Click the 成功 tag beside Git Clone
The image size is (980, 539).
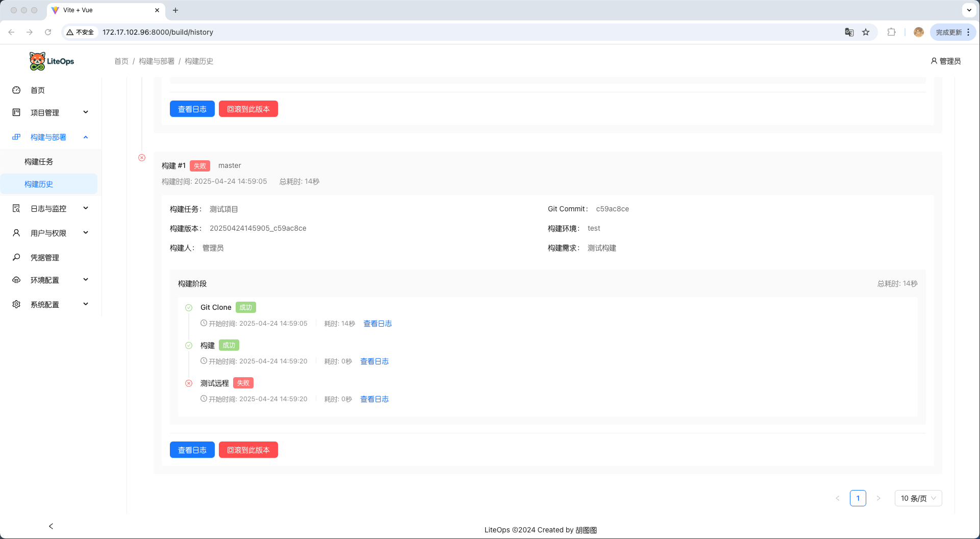(x=246, y=307)
